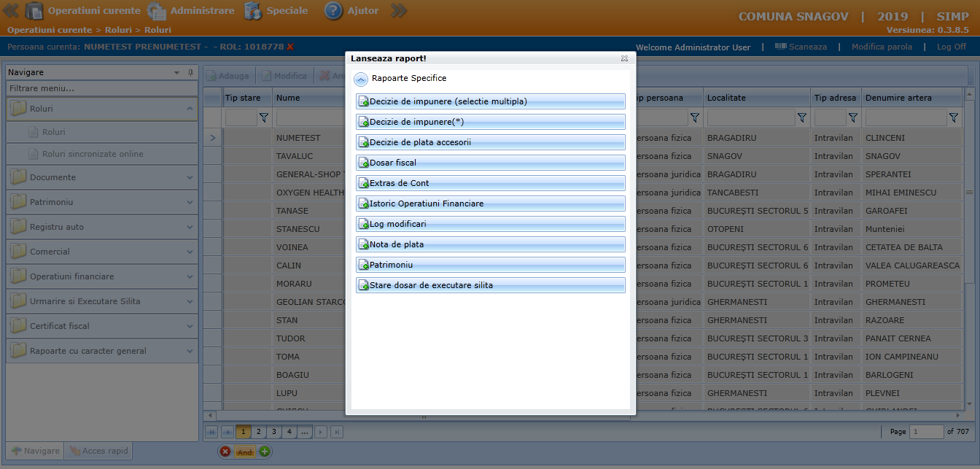Click filter funnel icon under Localitate column
This screenshot has width=980, height=469.
[802, 117]
